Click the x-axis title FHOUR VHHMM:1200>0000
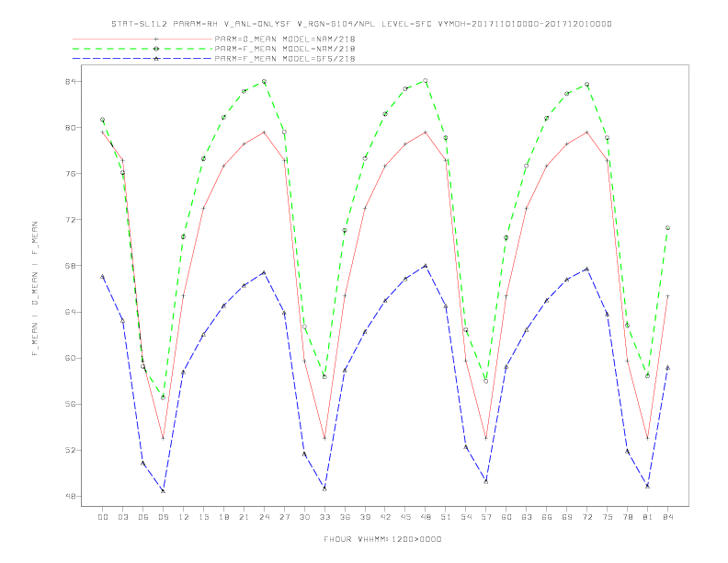The width and height of the screenshot is (728, 563). 382,539
